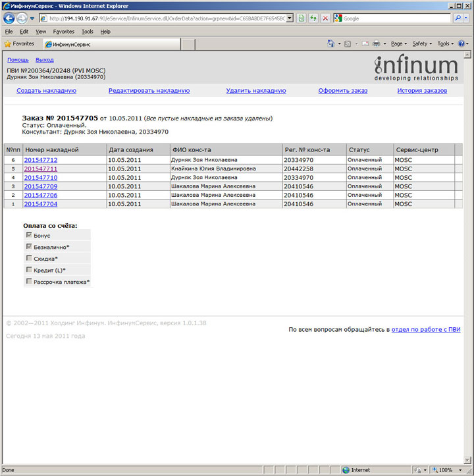Open the zoom level dropdown arrow
474x476 pixels.
point(460,470)
